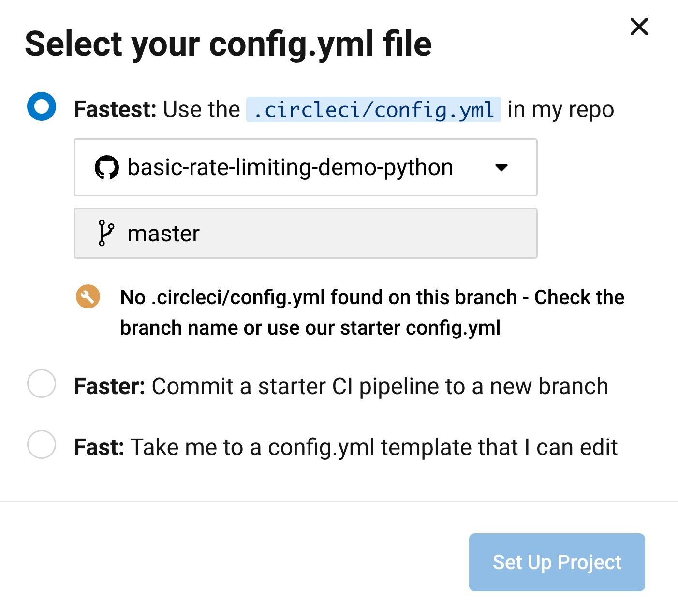678x616 pixels.
Task: Select the repository name basic-rate-limiting-demo-python
Action: [x=289, y=167]
